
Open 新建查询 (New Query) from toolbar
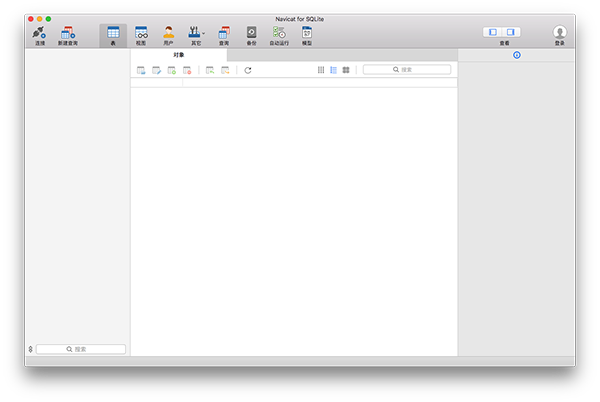pyautogui.click(x=68, y=36)
